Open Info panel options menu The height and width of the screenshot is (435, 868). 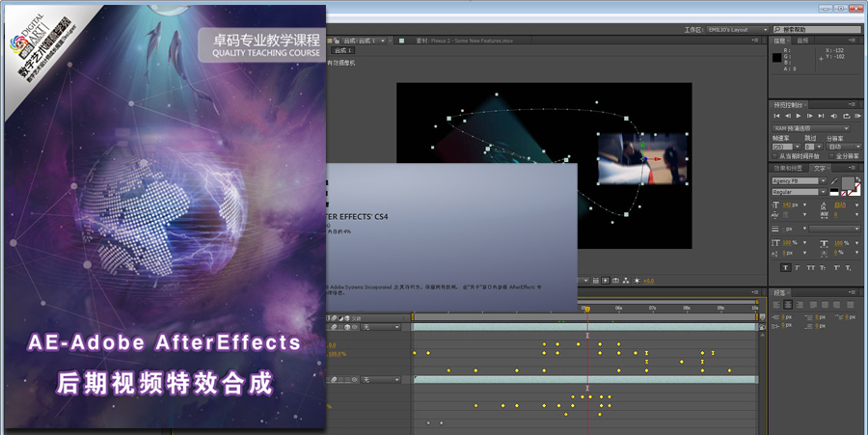click(852, 41)
